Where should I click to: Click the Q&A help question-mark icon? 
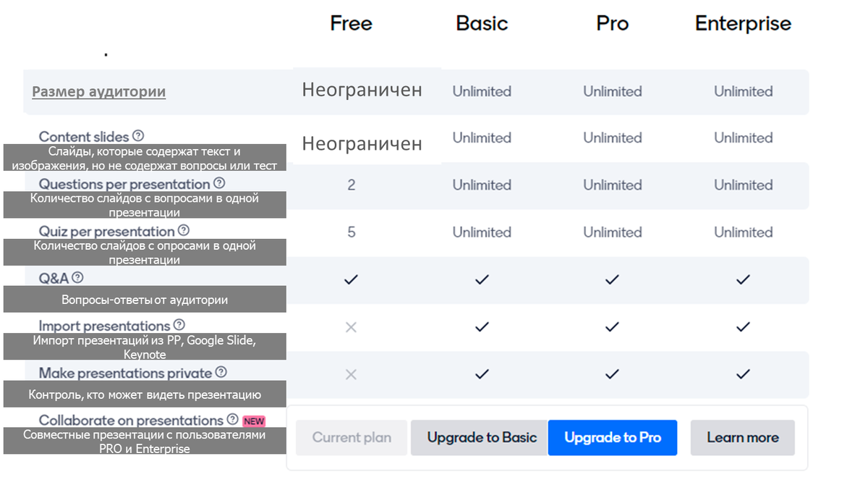[x=77, y=277]
